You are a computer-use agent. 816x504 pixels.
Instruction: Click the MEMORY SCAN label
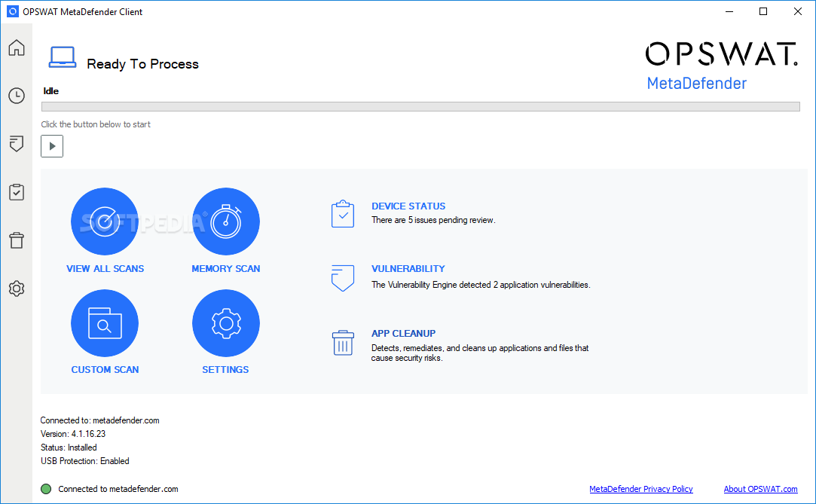point(226,269)
